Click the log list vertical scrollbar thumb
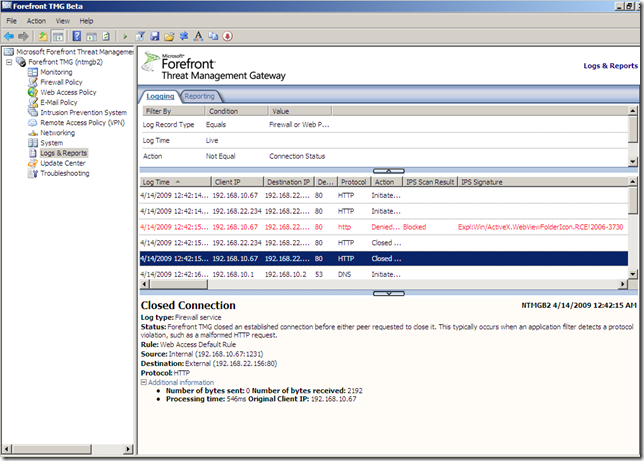644x461 pixels. pos(632,200)
